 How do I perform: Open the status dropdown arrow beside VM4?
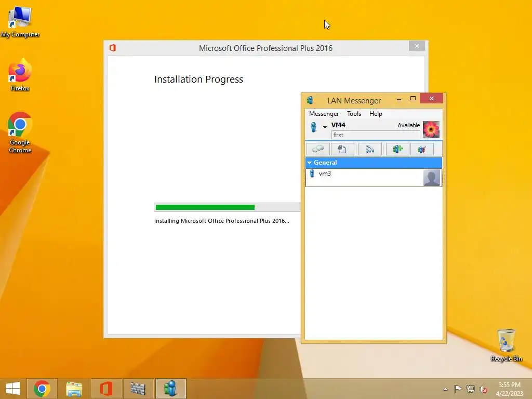click(325, 127)
